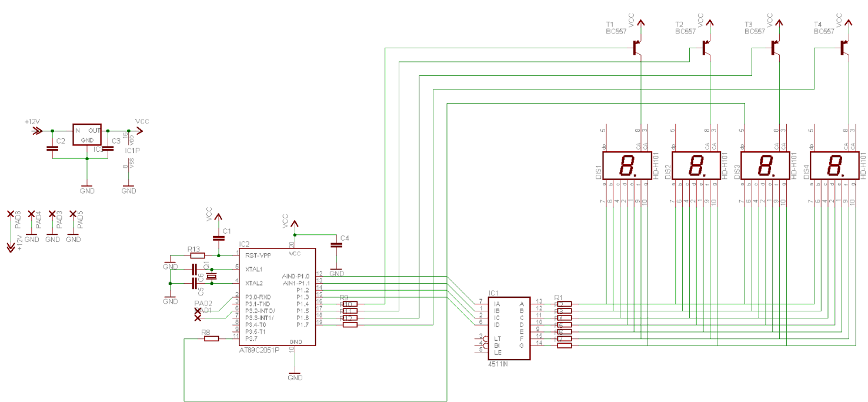Viewport: 868px width, 402px height.
Task: Select the DIS2 seven-segment display
Action: pos(696,166)
